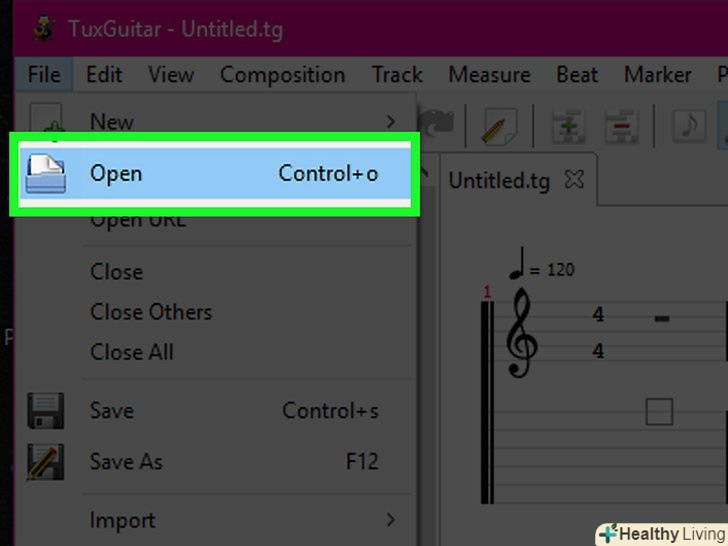Screen dimensions: 728x546
Task: Open the Measure menu
Action: coord(489,75)
